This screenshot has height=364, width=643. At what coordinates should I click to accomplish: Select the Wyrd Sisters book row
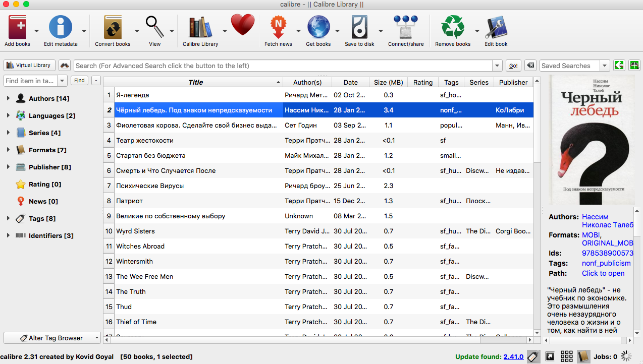tap(318, 231)
